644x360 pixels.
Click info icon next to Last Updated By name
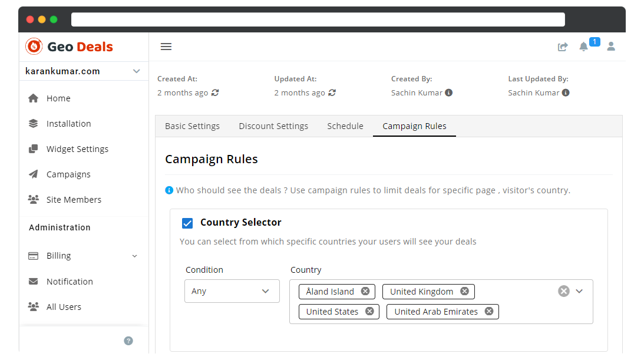(x=566, y=93)
